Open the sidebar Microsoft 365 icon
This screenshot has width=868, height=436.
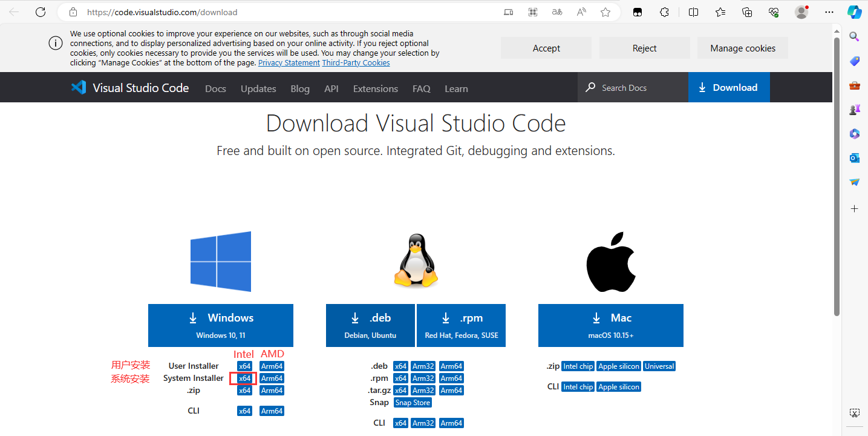(x=855, y=134)
